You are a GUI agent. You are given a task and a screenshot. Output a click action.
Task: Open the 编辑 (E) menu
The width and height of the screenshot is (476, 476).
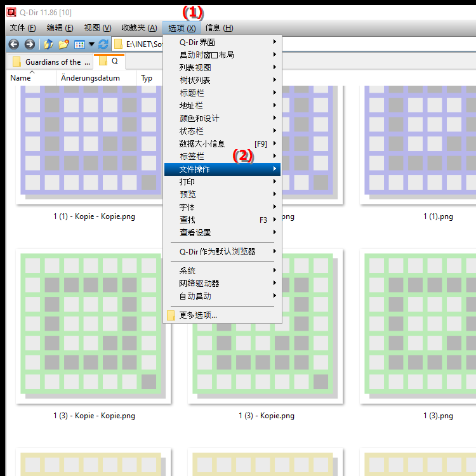pos(60,28)
